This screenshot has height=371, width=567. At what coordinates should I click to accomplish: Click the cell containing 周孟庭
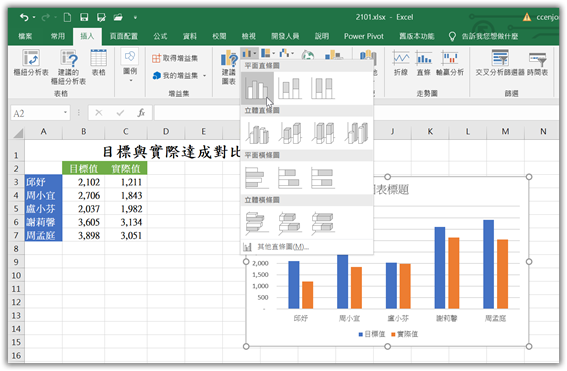pos(43,235)
